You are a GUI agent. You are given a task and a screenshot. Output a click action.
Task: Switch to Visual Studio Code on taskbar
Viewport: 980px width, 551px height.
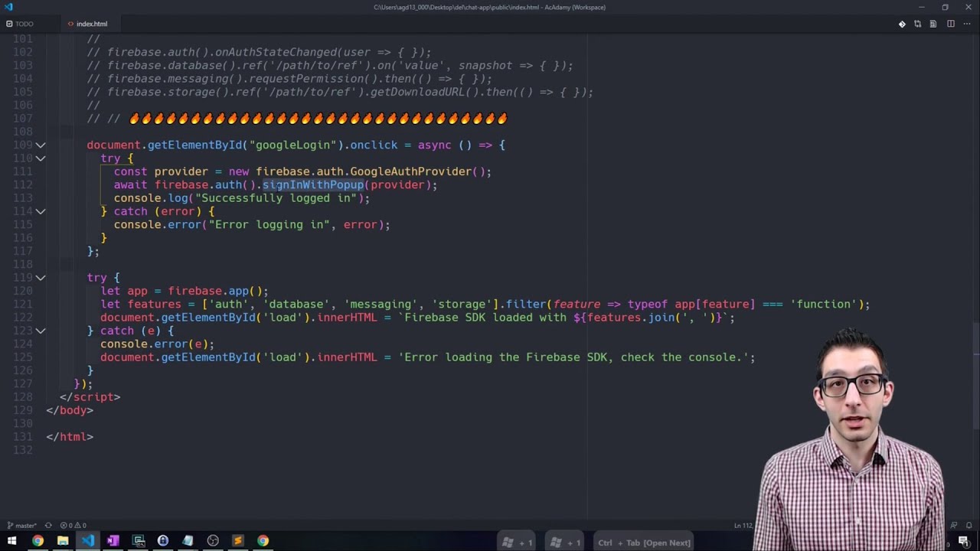point(88,541)
